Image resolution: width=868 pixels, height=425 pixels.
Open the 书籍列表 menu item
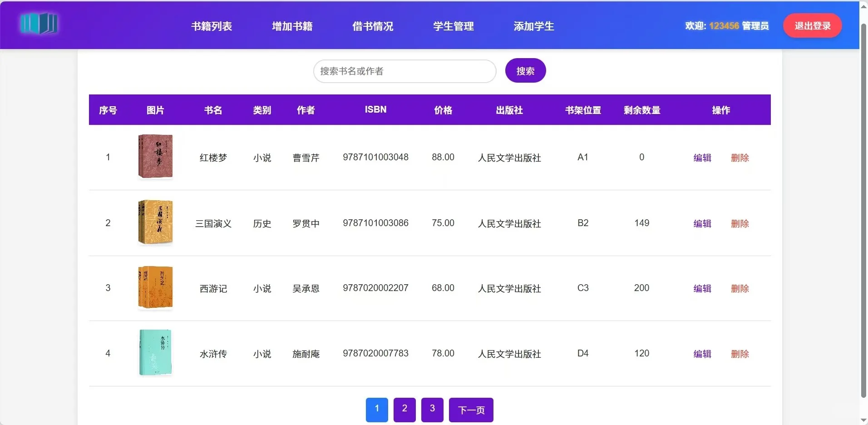[x=211, y=26]
